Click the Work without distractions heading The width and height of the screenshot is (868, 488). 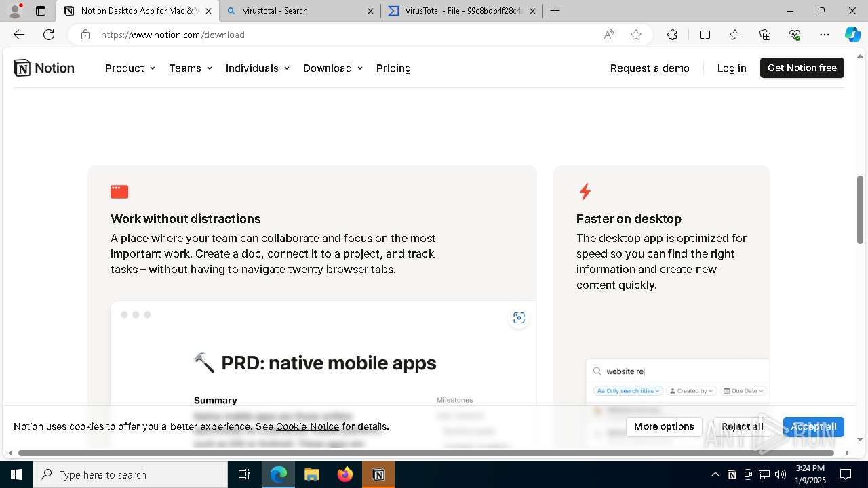(186, 219)
